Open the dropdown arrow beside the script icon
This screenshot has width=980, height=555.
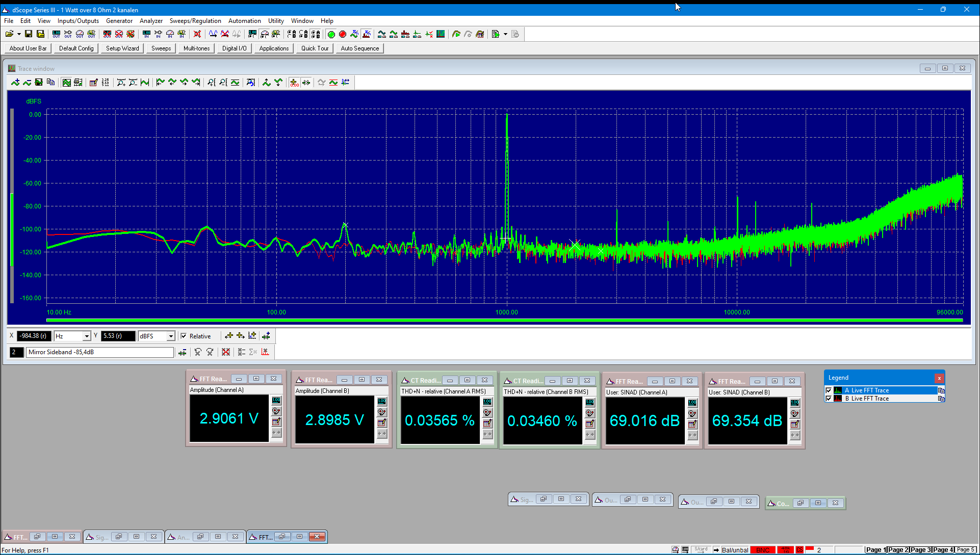[505, 34]
